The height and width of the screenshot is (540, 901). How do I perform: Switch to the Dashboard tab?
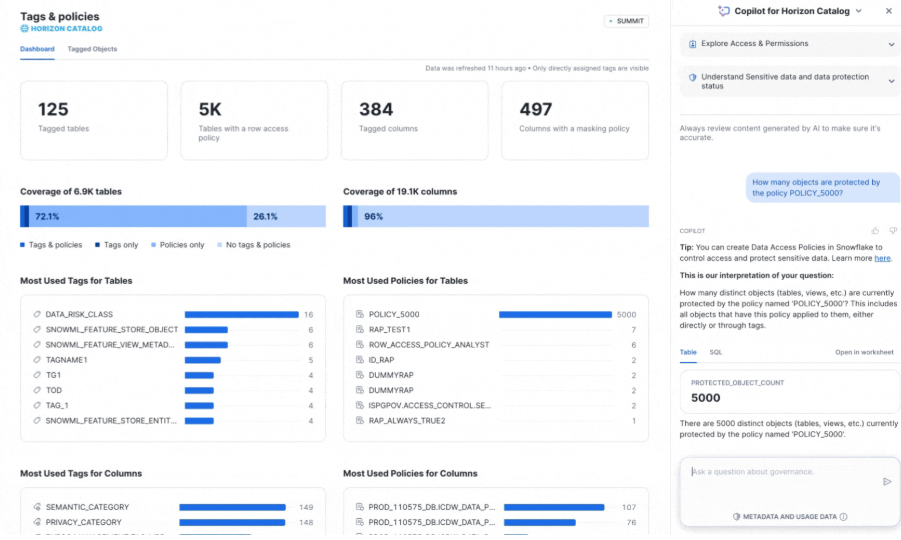coord(37,49)
